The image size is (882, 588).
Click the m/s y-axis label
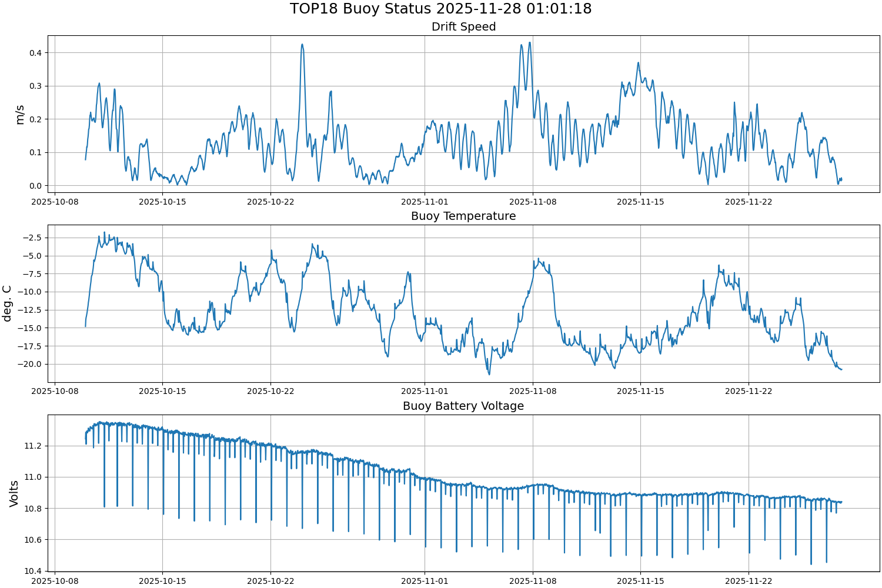pos(20,115)
